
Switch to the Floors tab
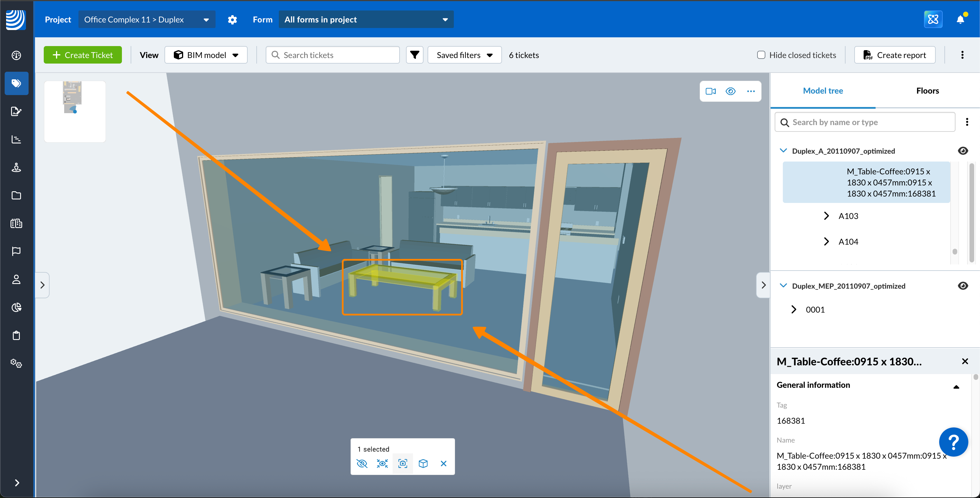927,91
